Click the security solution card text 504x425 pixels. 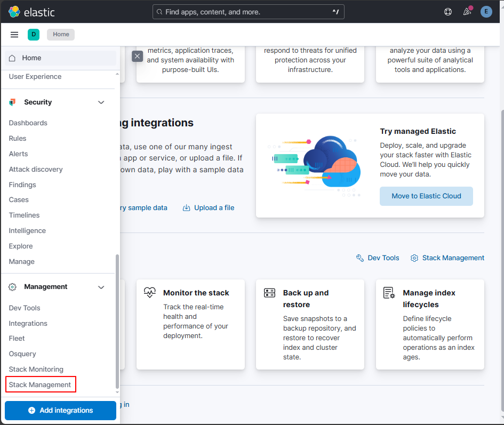pos(310,60)
